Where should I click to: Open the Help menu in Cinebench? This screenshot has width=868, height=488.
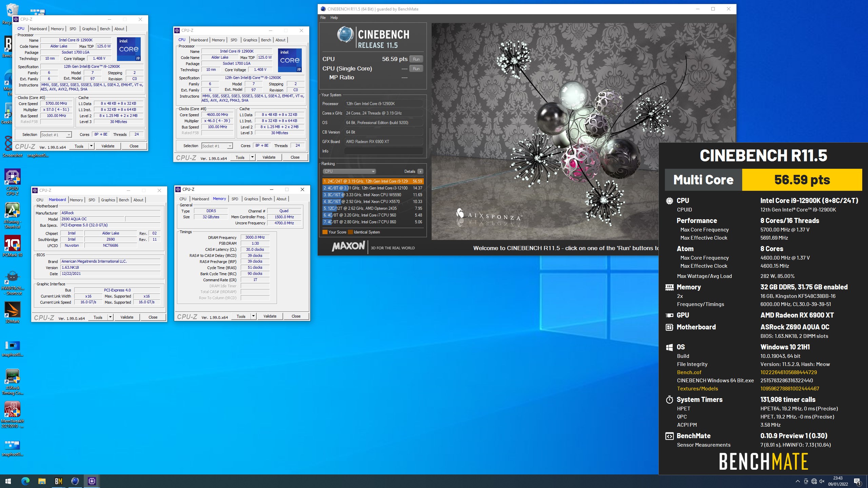334,18
